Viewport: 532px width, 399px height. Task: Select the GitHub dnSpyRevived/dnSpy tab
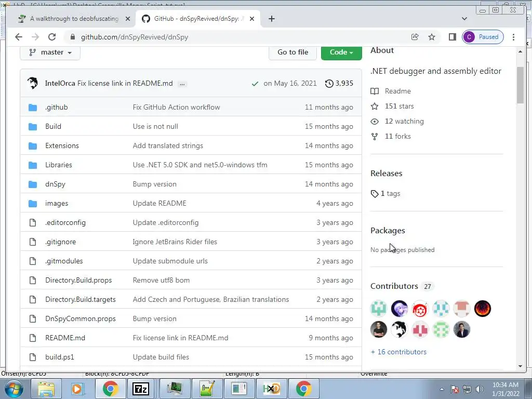198,19
